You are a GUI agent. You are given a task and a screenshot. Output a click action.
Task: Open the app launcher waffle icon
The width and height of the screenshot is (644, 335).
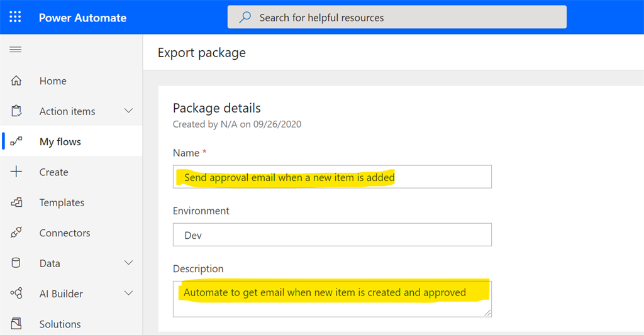[x=15, y=17]
